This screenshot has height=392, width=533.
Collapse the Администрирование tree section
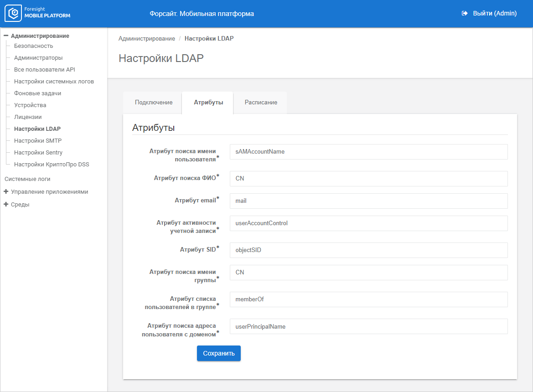click(x=6, y=36)
